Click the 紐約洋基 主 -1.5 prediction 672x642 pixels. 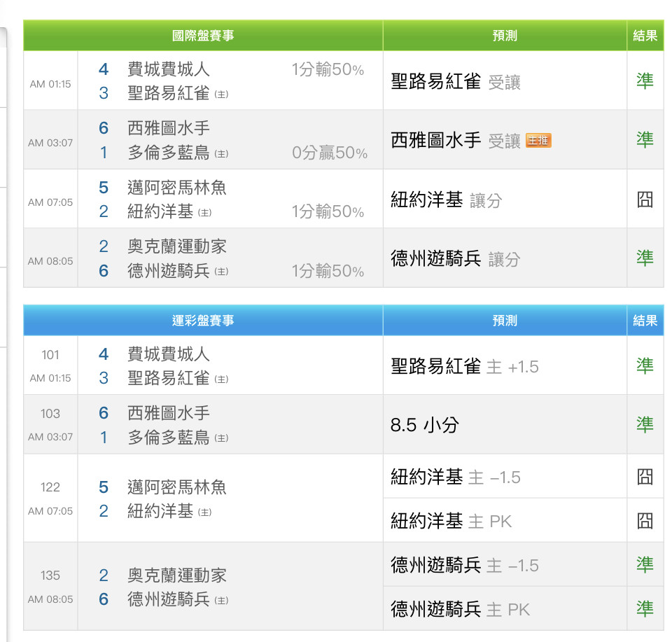(x=456, y=477)
